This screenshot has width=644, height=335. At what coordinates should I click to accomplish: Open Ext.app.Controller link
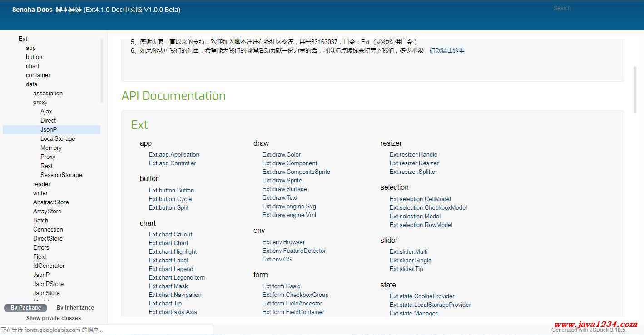[x=173, y=163]
